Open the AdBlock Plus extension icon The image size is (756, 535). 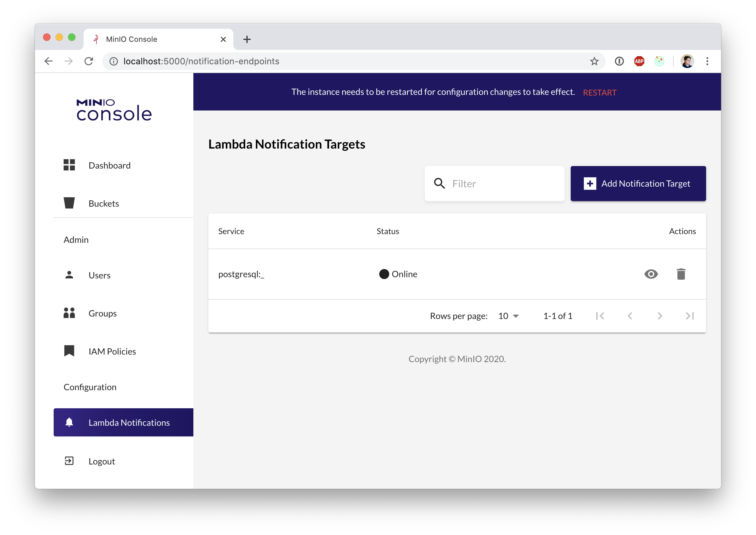[x=639, y=61]
